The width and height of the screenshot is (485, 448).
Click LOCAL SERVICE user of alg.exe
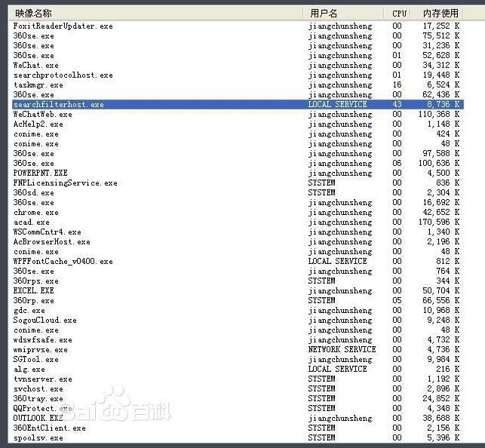coord(337,369)
